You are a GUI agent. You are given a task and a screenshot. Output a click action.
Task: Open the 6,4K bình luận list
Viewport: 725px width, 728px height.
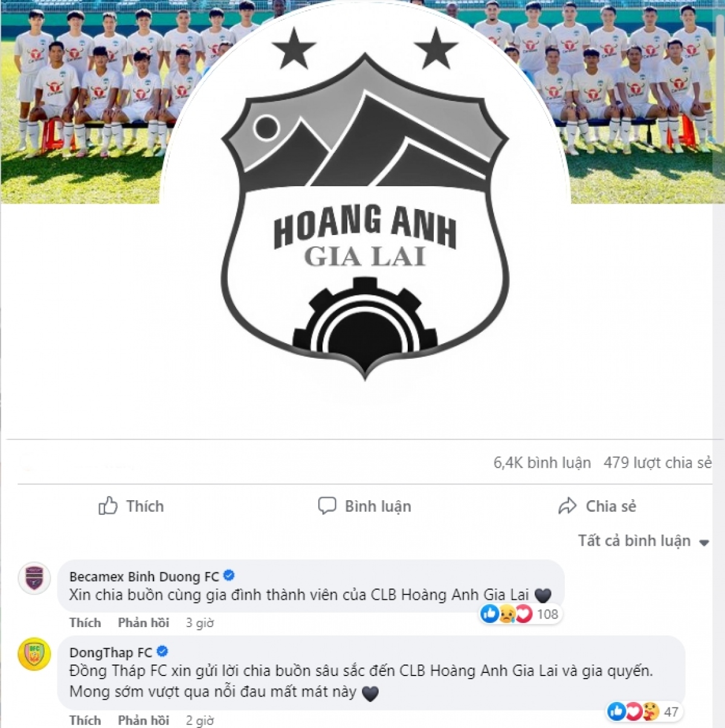coord(542,463)
